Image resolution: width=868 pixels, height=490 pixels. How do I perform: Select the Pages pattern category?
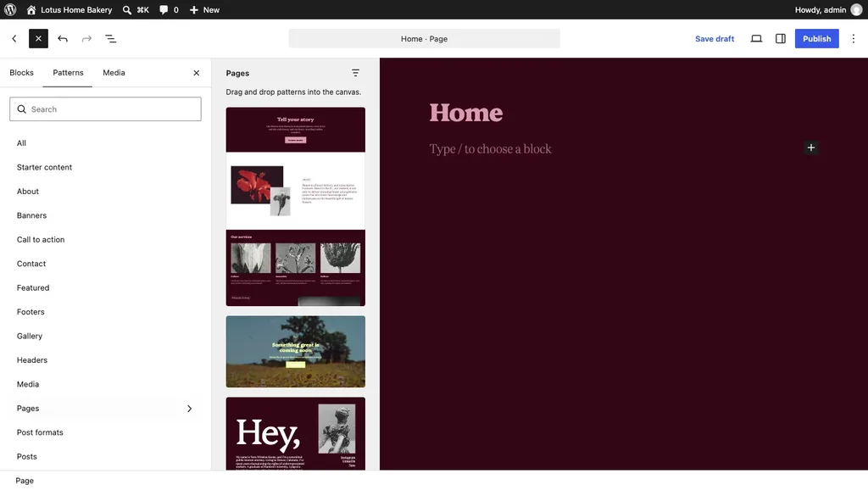point(105,408)
